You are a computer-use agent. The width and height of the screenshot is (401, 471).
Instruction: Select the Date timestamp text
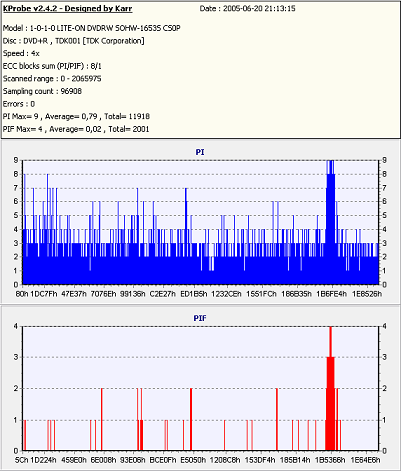point(247,8)
